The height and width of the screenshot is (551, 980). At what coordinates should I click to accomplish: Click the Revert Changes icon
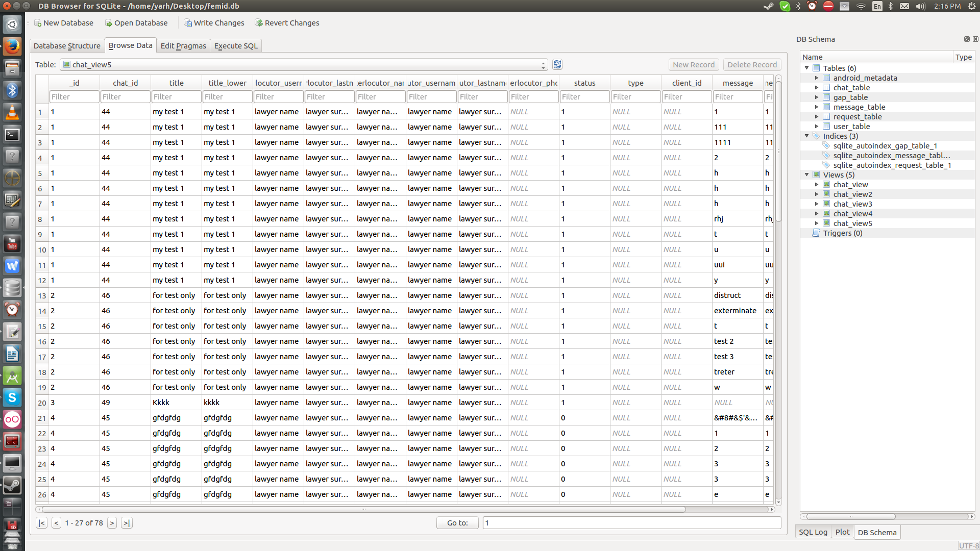(x=259, y=23)
